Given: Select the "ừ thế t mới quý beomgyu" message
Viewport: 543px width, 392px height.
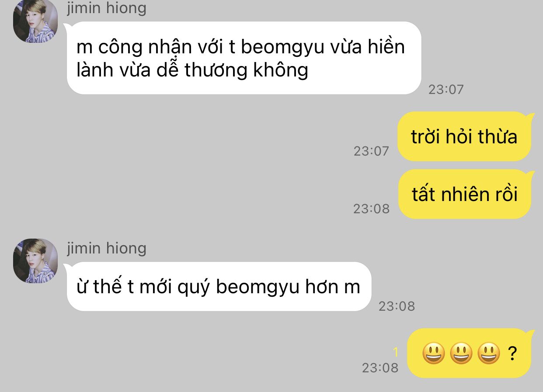Looking at the screenshot, I should click(x=219, y=287).
